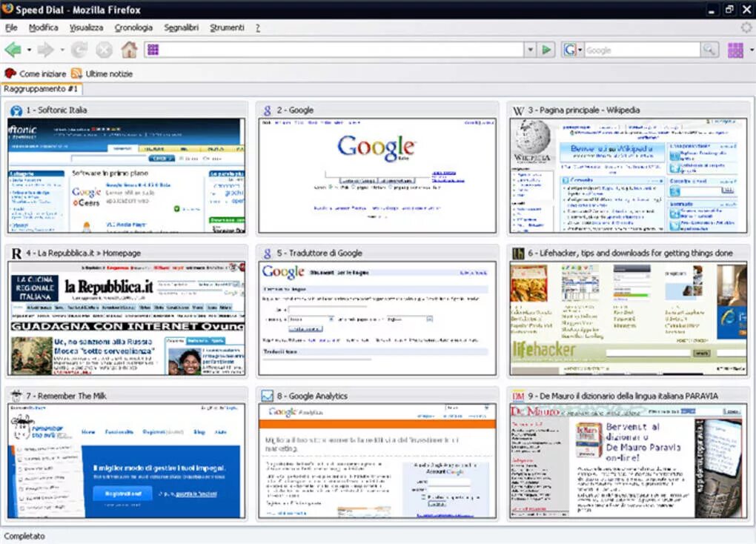
Task: Click the Lifehacker favicon
Action: [x=518, y=253]
